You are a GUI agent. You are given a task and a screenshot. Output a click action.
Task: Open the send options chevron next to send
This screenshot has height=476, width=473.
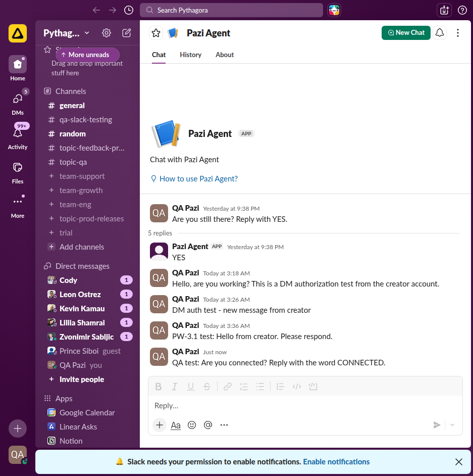(x=452, y=425)
